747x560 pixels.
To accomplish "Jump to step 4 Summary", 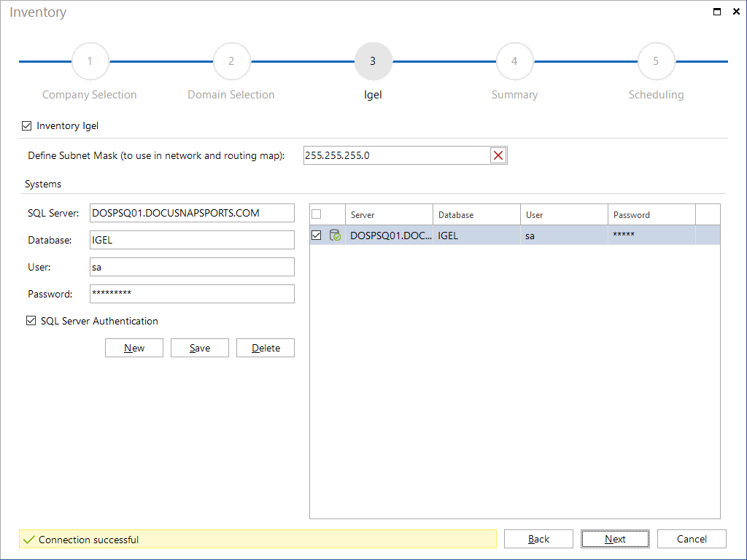I will point(514,61).
